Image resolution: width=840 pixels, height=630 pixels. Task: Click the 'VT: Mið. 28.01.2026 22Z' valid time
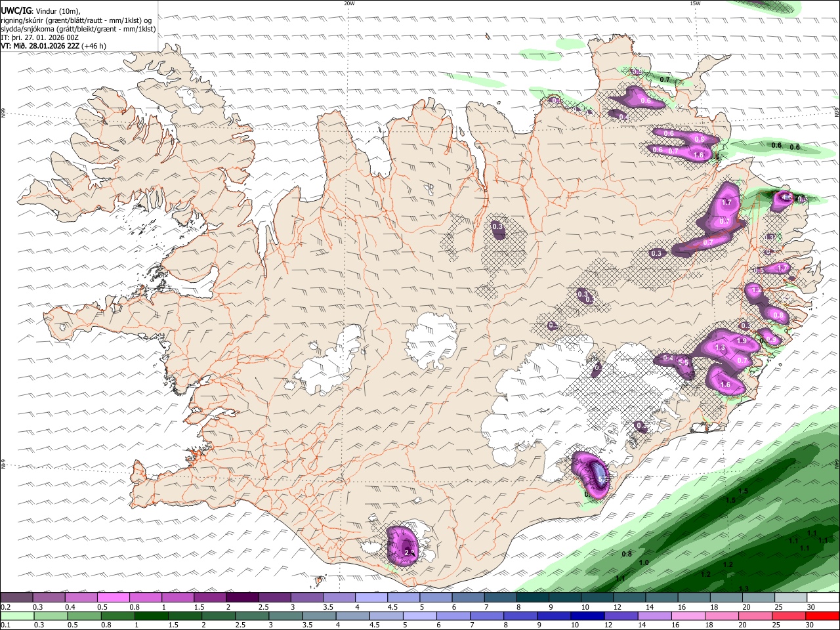point(40,46)
